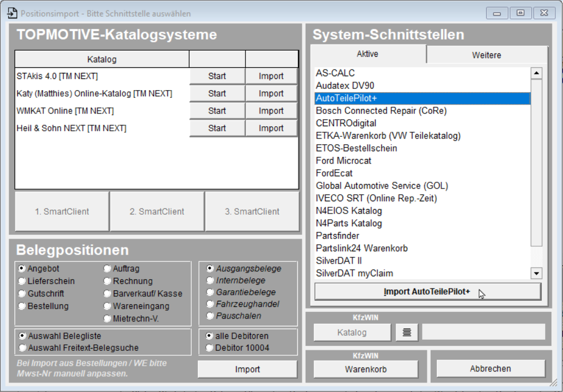Start WMKAT Online catalog

coord(217,111)
